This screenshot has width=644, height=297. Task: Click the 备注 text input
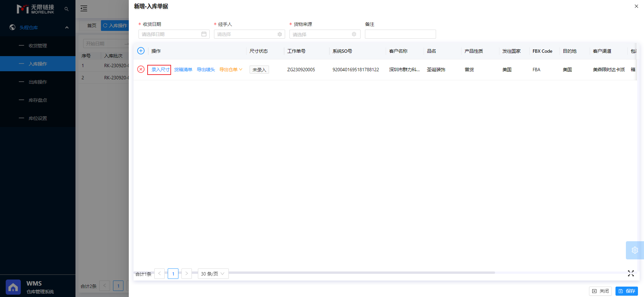pyautogui.click(x=400, y=34)
